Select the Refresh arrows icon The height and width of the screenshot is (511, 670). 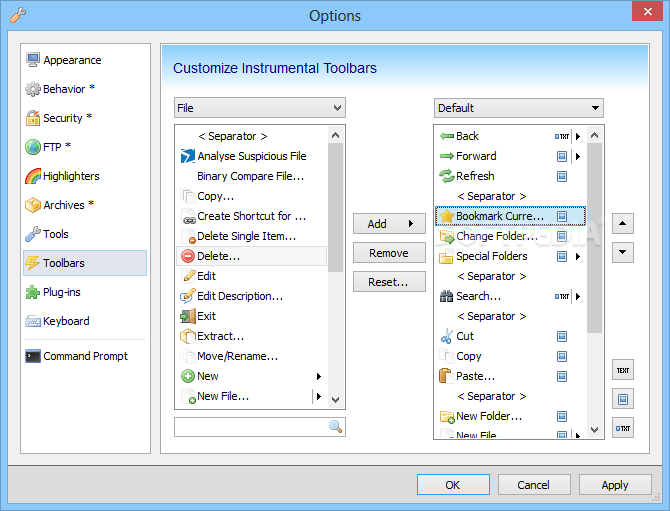click(x=446, y=176)
